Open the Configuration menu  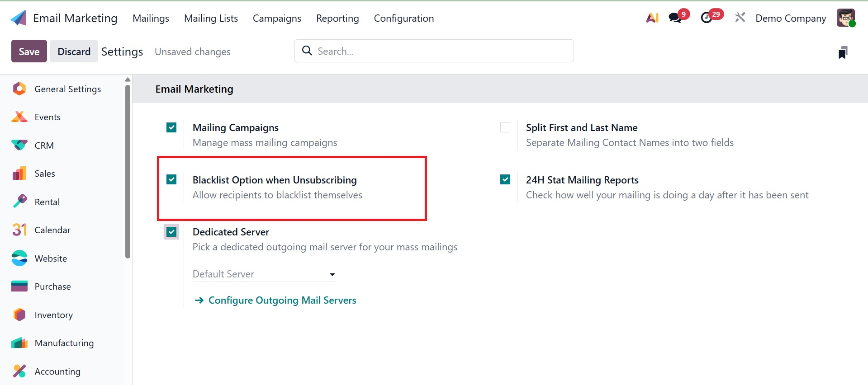(x=403, y=19)
